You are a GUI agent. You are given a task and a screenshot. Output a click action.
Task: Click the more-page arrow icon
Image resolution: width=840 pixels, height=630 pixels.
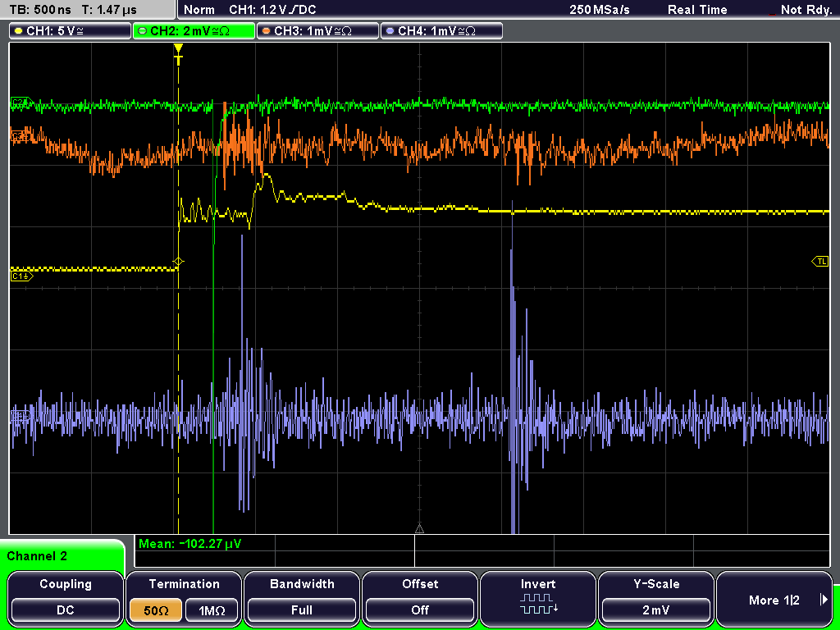(824, 600)
